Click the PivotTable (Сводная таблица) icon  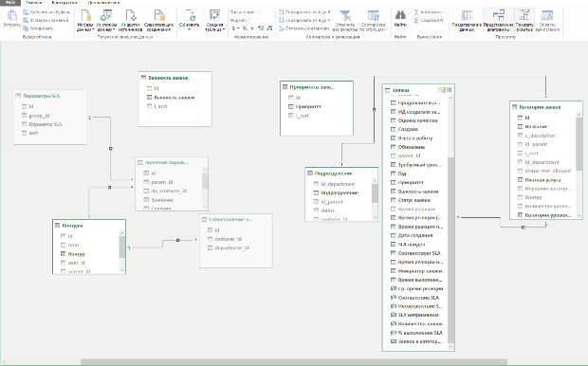click(x=214, y=16)
